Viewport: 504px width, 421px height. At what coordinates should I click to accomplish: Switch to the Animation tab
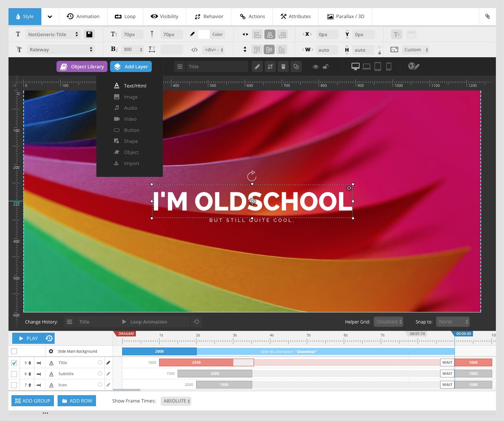coord(83,17)
